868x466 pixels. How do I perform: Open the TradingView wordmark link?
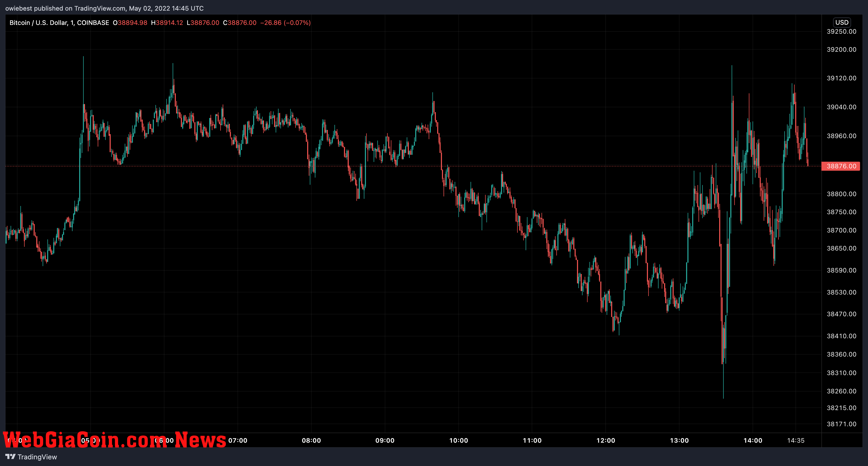tap(37, 457)
